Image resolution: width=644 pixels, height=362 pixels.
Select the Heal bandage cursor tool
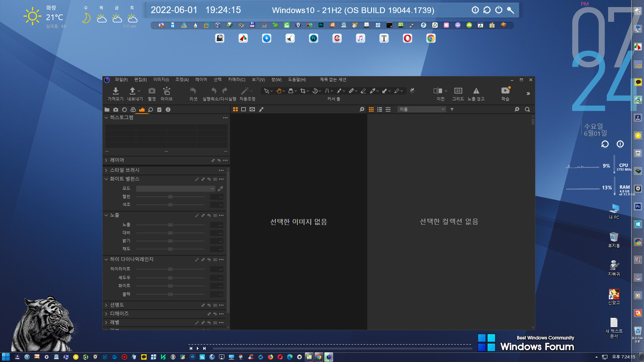(x=351, y=91)
